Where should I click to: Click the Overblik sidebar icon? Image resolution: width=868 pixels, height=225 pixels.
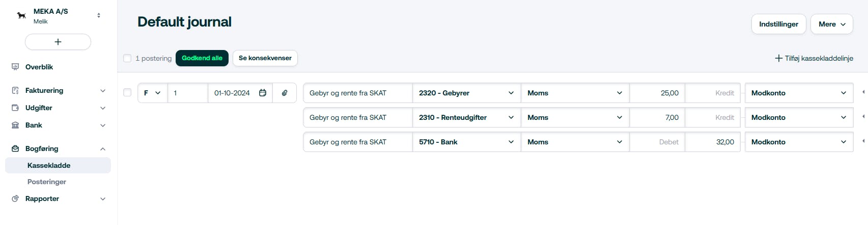pyautogui.click(x=15, y=67)
